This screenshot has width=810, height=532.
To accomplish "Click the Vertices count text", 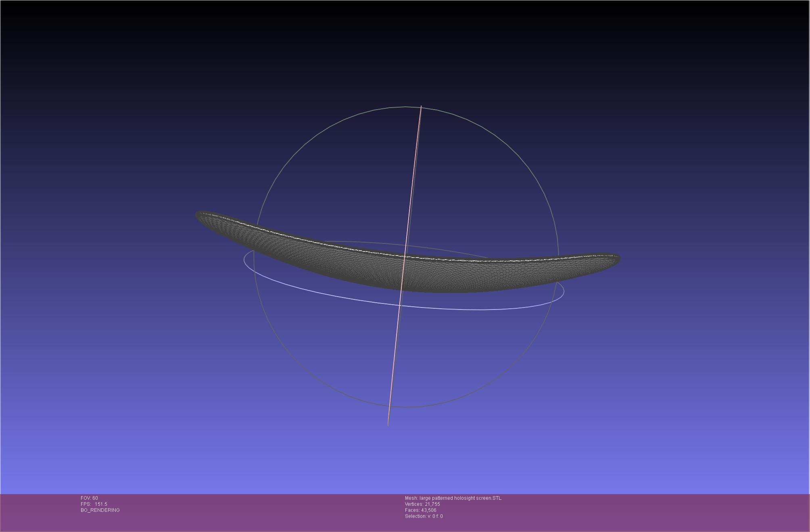I will point(422,504).
